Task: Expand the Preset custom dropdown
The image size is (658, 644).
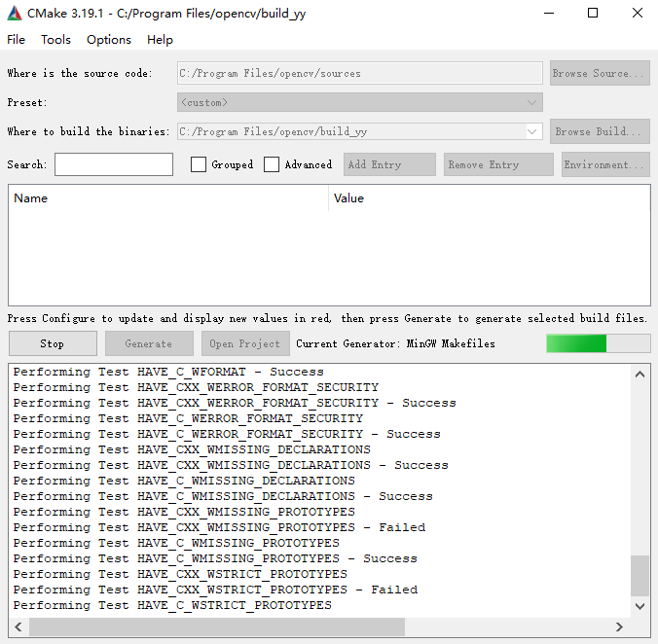Action: (x=359, y=102)
